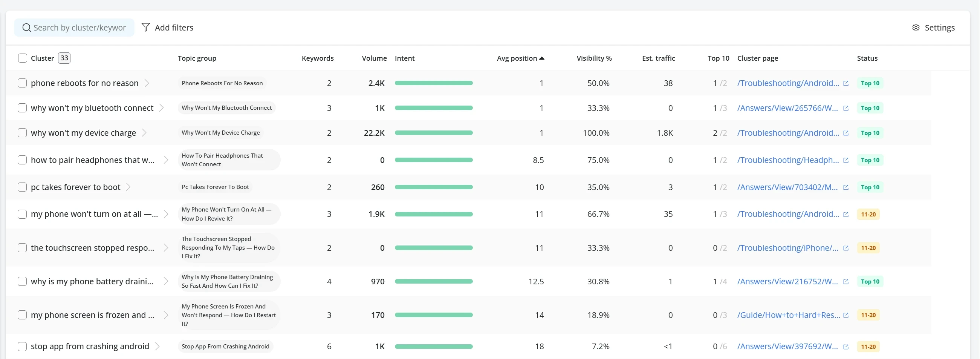Click the cluster count badge 33
The image size is (980, 359).
click(x=64, y=58)
